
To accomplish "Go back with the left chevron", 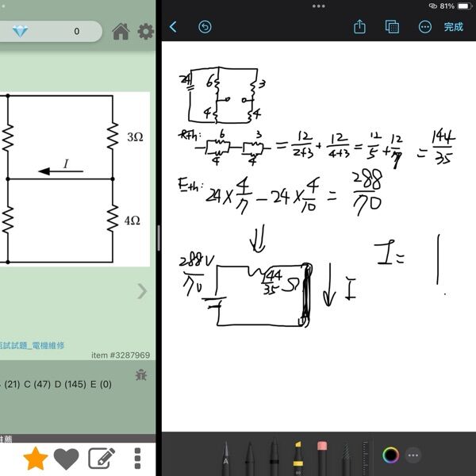I will [x=174, y=27].
